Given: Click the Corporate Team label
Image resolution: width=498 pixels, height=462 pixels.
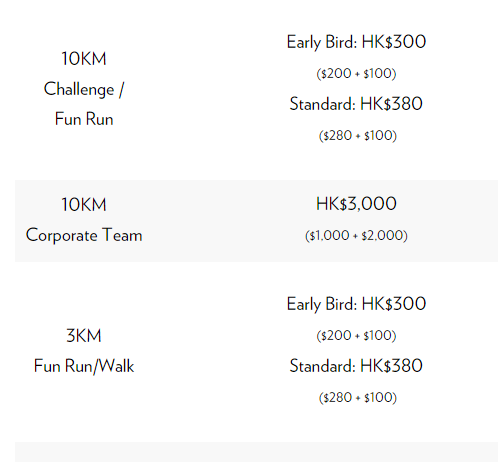Looking at the screenshot, I should tap(84, 235).
